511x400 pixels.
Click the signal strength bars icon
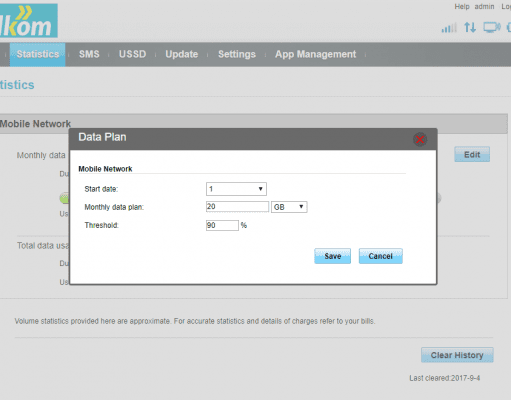tap(449, 28)
